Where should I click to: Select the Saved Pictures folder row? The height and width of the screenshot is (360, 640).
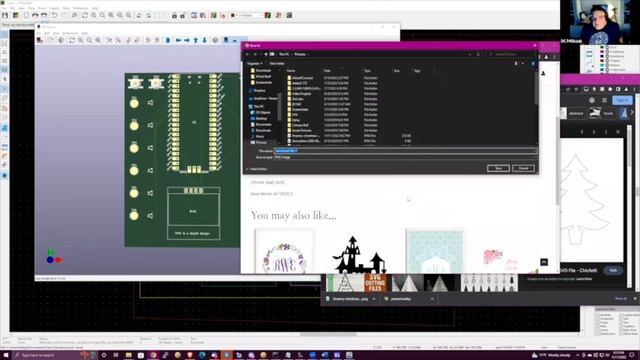point(302,131)
